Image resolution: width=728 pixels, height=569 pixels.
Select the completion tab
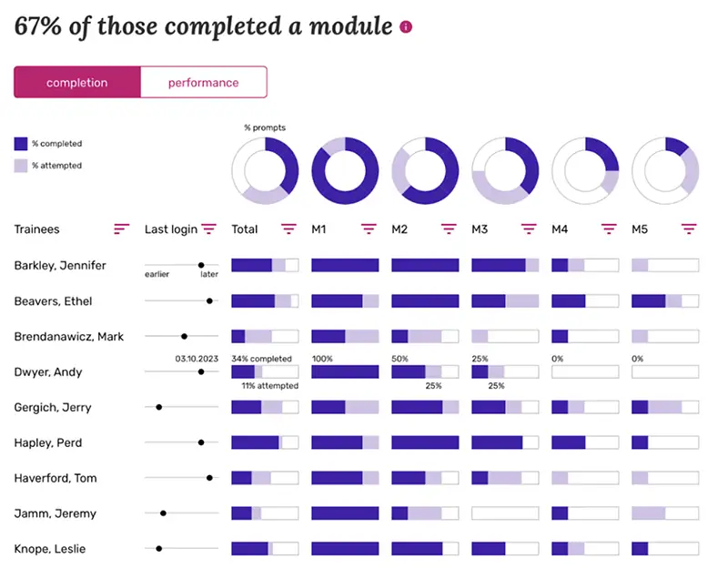(77, 82)
